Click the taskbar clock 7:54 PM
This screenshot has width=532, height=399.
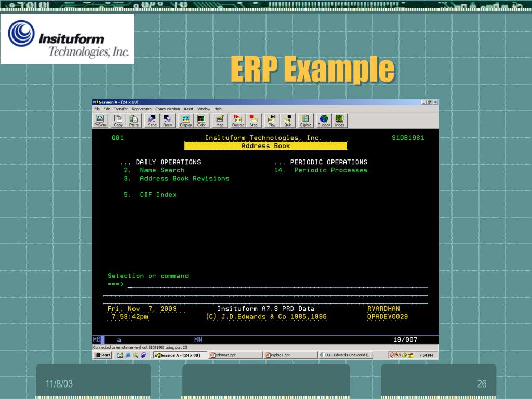click(426, 355)
